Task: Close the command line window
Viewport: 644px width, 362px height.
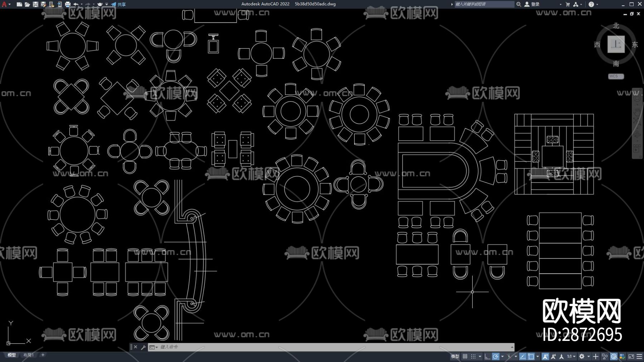Action: tap(136, 347)
